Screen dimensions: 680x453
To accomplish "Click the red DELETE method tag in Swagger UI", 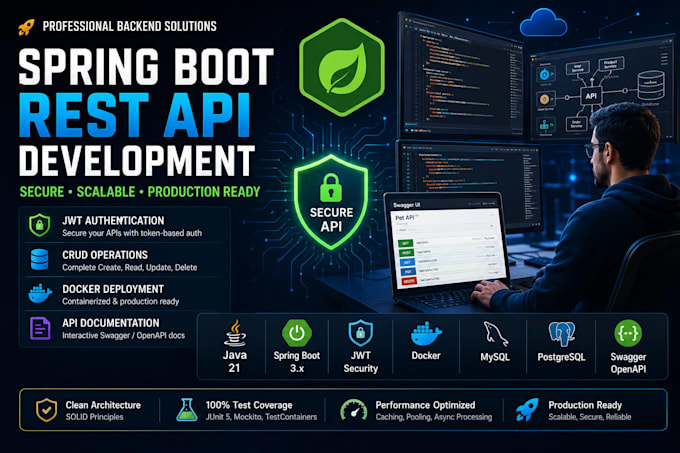I will 409,281.
